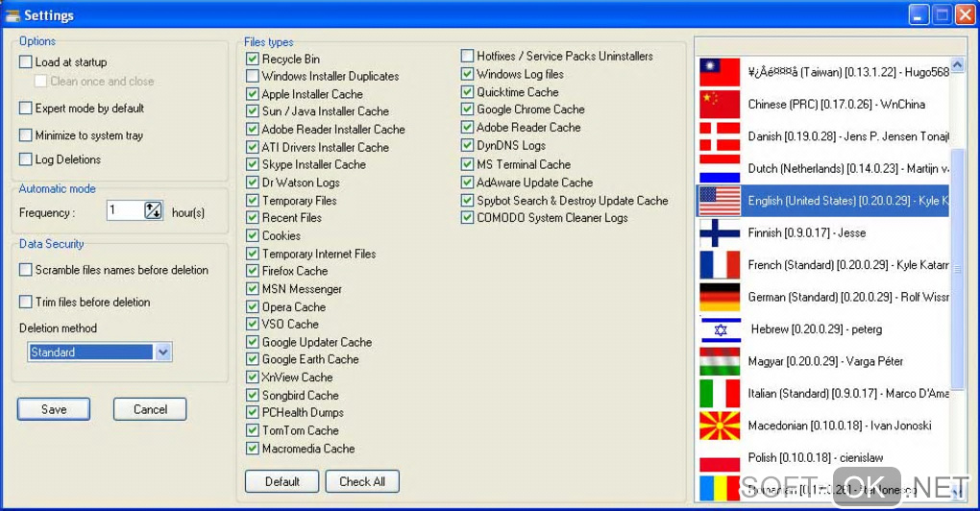Click the French flag icon
The width and height of the screenshot is (980, 511).
tap(720, 265)
